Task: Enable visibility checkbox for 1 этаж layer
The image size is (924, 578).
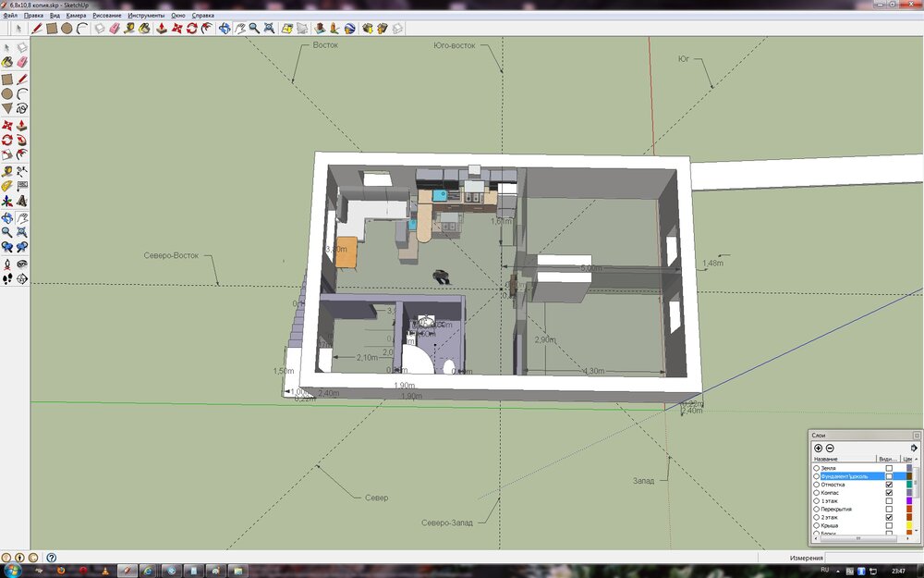Action: [889, 500]
